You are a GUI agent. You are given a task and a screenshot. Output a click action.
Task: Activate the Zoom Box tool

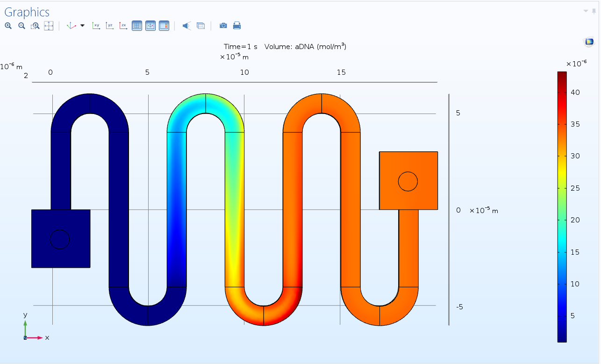(x=35, y=26)
